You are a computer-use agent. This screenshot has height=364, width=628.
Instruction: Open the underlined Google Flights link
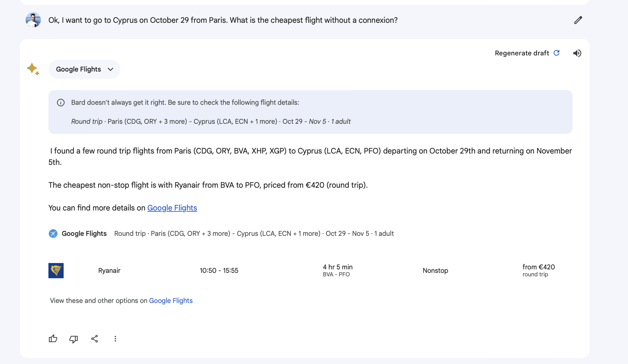pos(172,208)
